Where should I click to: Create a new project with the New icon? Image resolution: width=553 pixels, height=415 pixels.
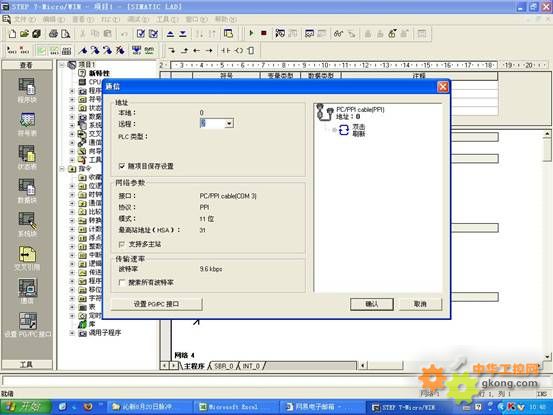[12, 34]
